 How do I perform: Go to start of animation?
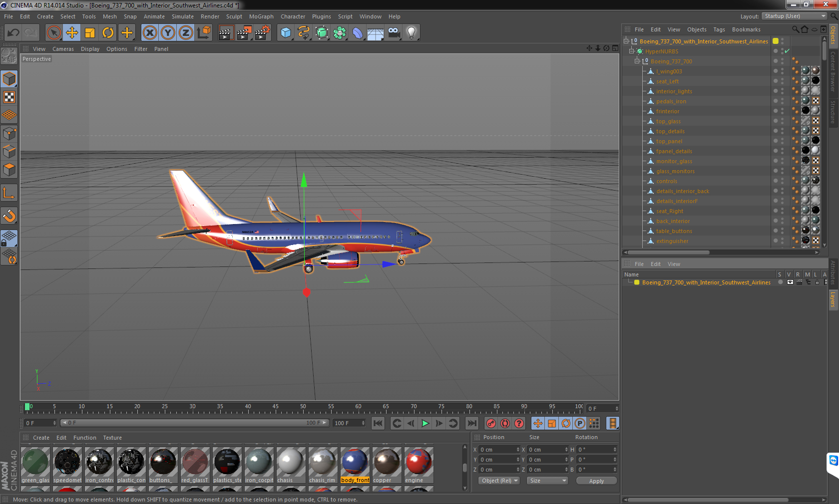pos(378,423)
